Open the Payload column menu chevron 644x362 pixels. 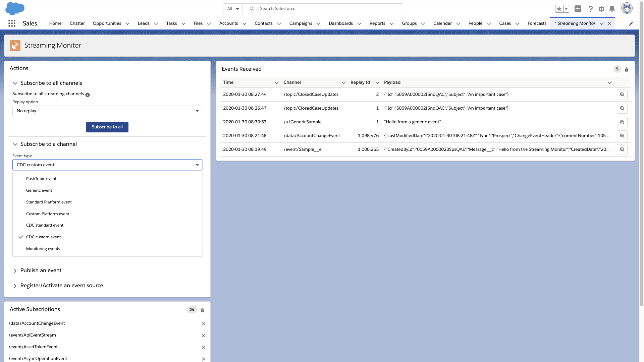610,82
